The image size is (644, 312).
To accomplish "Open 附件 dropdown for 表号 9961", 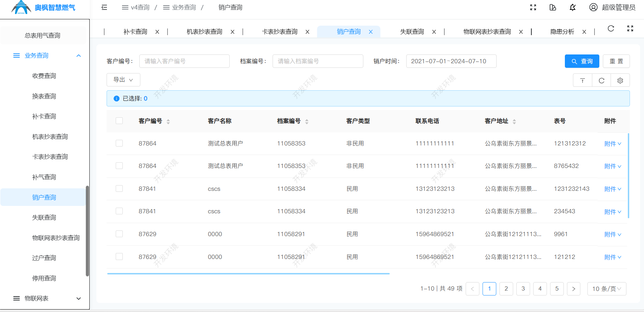I will 613,234.
